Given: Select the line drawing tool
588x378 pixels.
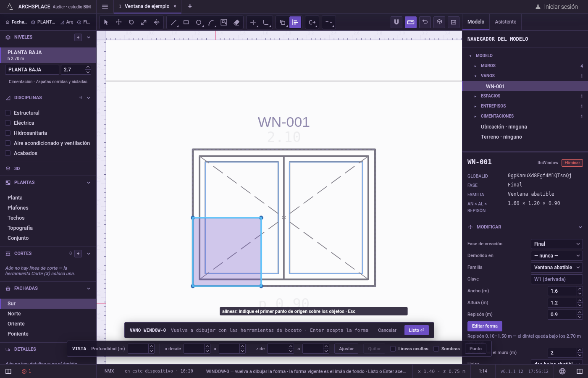Looking at the screenshot, I should click(x=173, y=22).
